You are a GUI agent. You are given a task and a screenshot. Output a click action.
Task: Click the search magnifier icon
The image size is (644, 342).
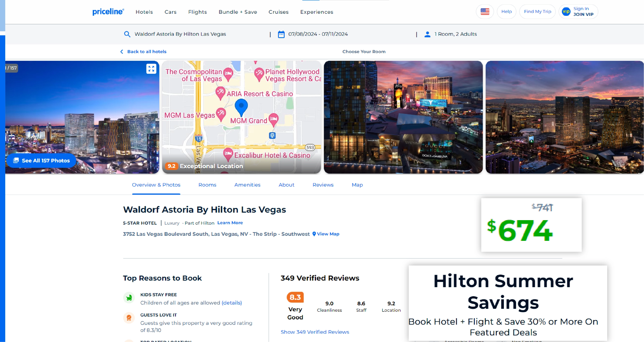pos(127,34)
